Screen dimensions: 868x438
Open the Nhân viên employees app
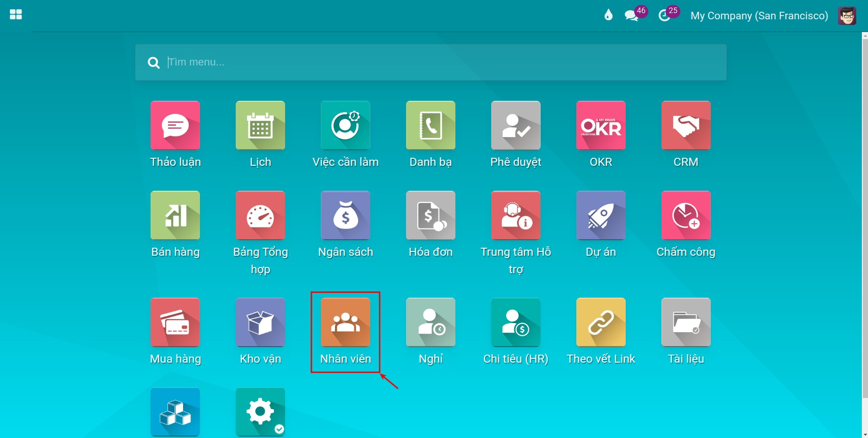point(345,322)
